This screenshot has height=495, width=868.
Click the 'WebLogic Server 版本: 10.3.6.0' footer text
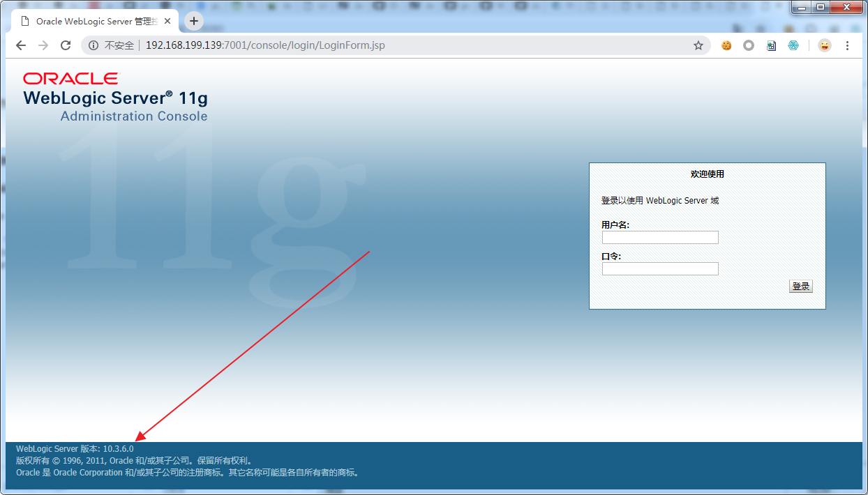pyautogui.click(x=75, y=449)
